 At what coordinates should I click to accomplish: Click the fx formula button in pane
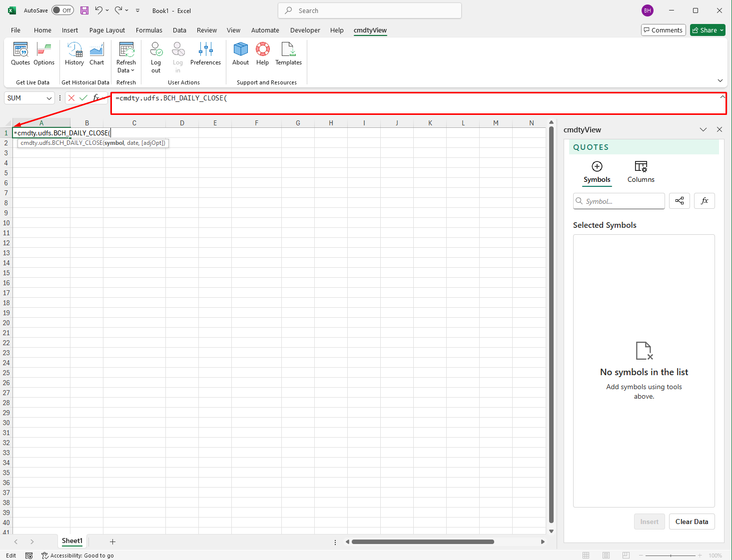tap(705, 201)
